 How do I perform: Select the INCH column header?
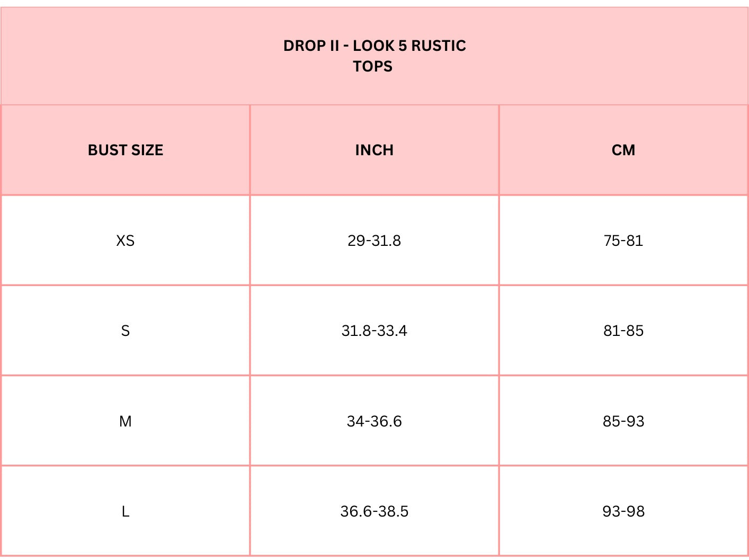(374, 150)
